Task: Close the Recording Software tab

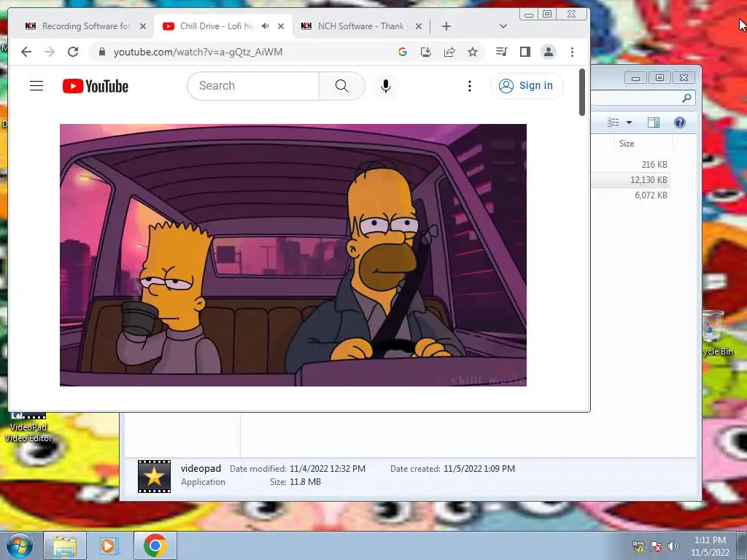Action: pyautogui.click(x=143, y=26)
